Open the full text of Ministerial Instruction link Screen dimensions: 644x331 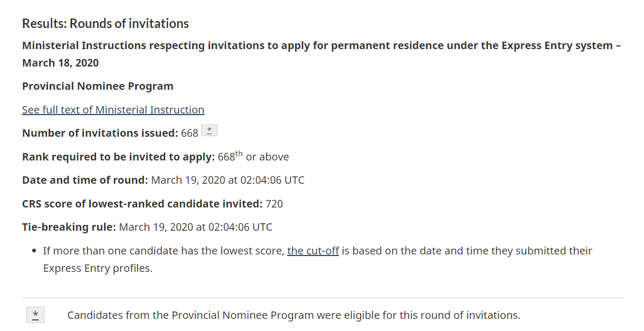tap(113, 110)
